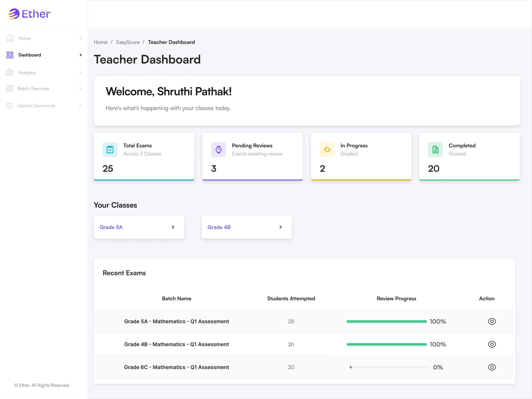Viewport: 532px width, 399px height.
Task: Click the Total Exams count 25
Action: point(108,169)
